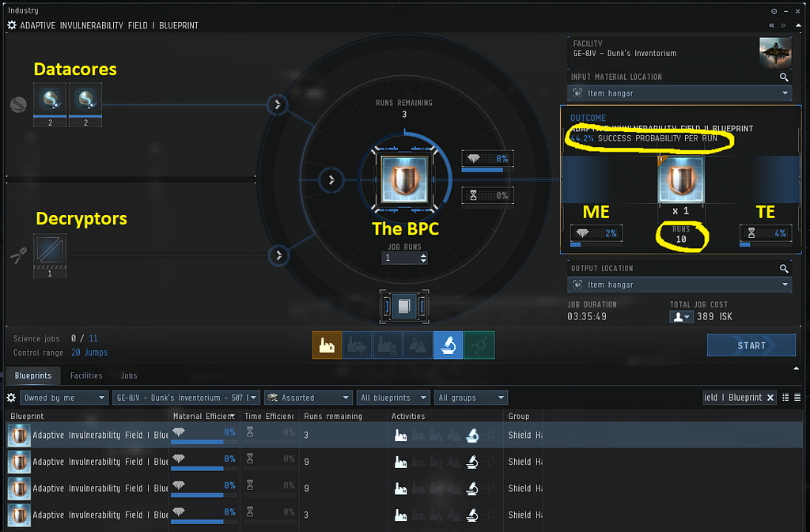Open the facility thumbnail of Dunk's Inventorium
The width and height of the screenshot is (810, 532).
click(775, 53)
